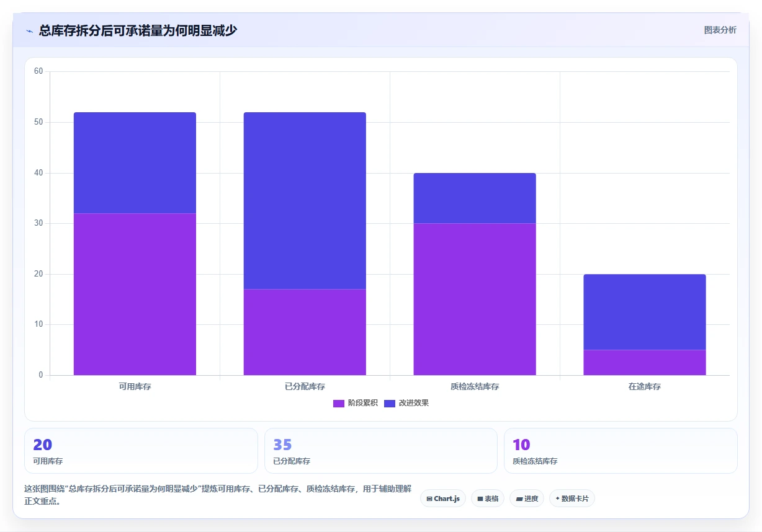The width and height of the screenshot is (762, 532).
Task: Click the blue segment of 可用库存 bar
Action: (x=135, y=162)
